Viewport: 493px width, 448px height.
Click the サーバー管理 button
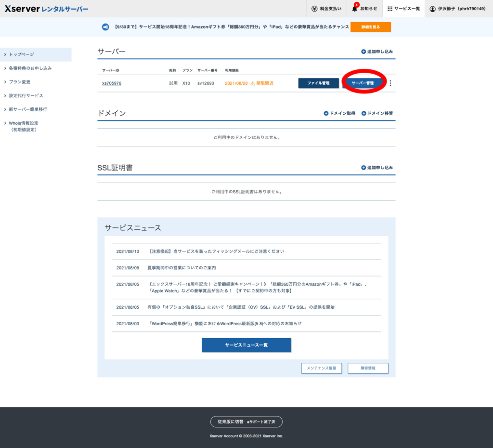[x=363, y=83]
